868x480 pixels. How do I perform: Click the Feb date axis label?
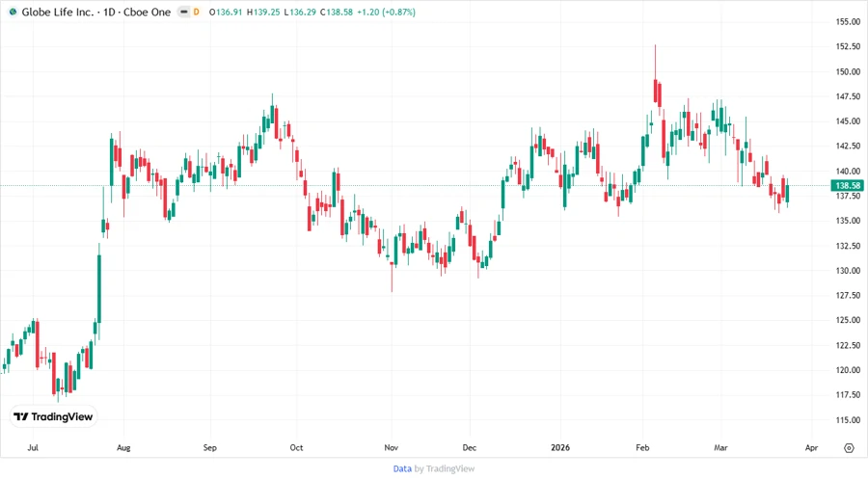(642, 447)
